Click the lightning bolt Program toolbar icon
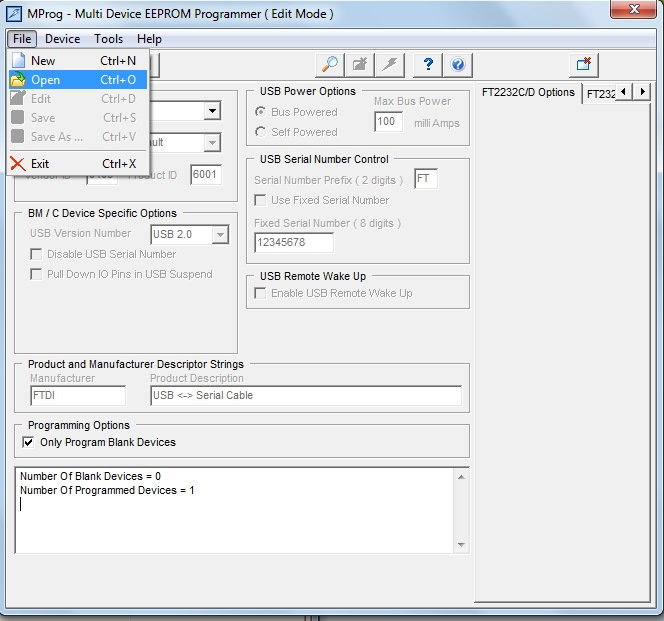 390,65
